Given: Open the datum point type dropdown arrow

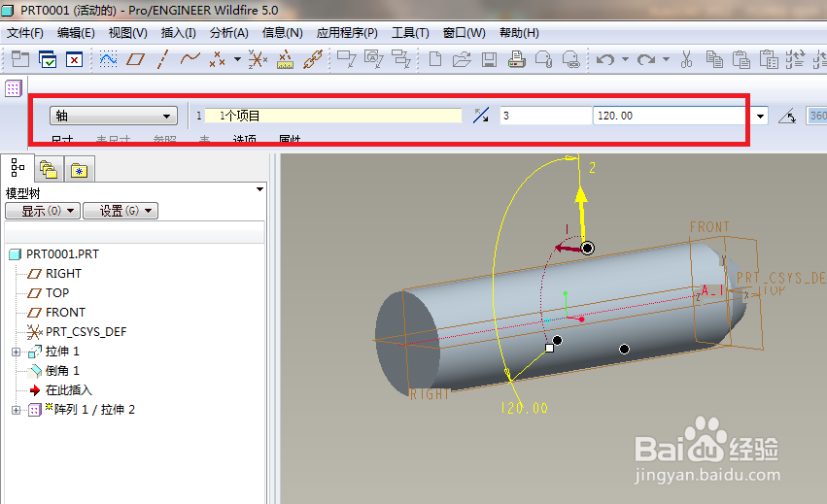Looking at the screenshot, I should point(238,59).
